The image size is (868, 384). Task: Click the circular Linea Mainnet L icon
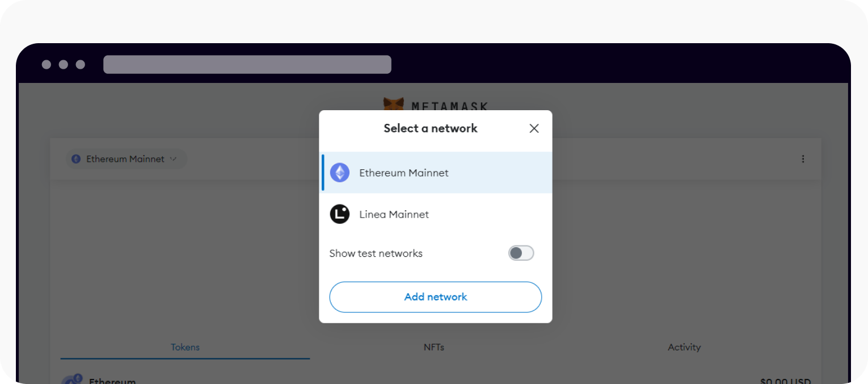click(339, 214)
